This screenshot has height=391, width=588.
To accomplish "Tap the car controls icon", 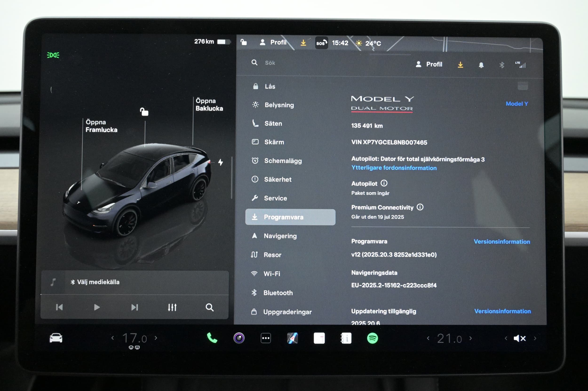I will (x=56, y=338).
